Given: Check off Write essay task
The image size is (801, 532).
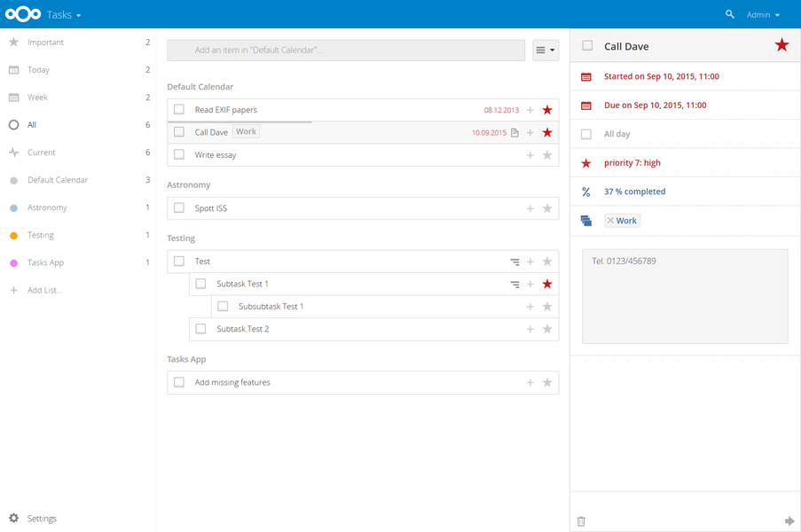Looking at the screenshot, I should pos(179,154).
